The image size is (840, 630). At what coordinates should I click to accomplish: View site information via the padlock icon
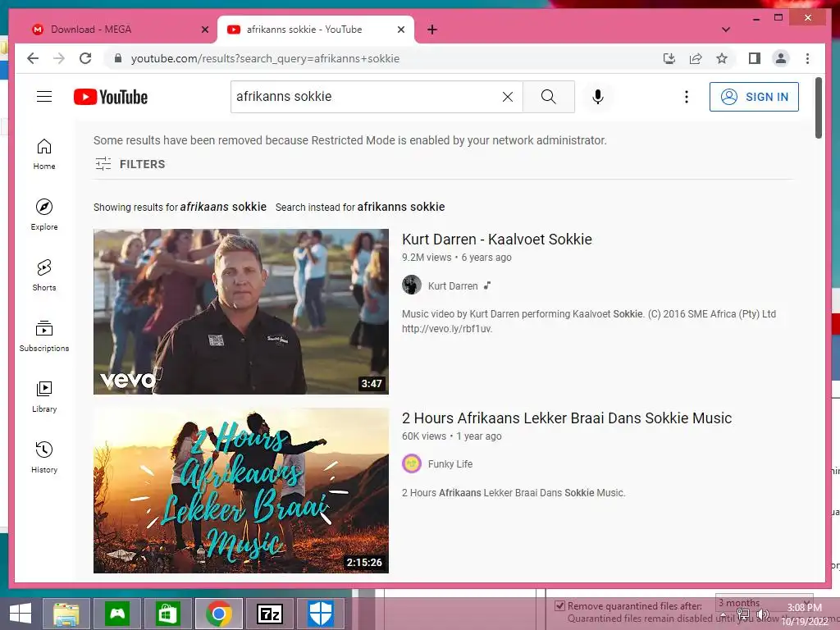click(x=118, y=58)
